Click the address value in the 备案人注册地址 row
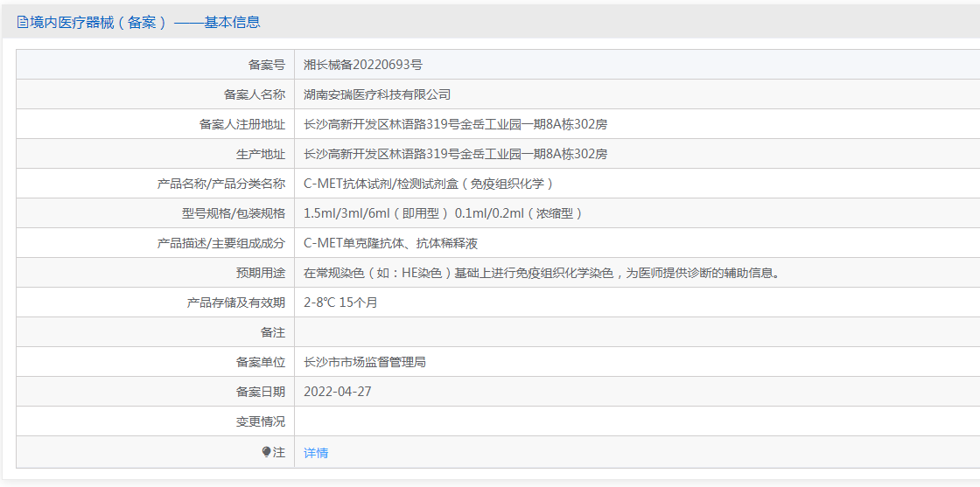 (x=456, y=124)
